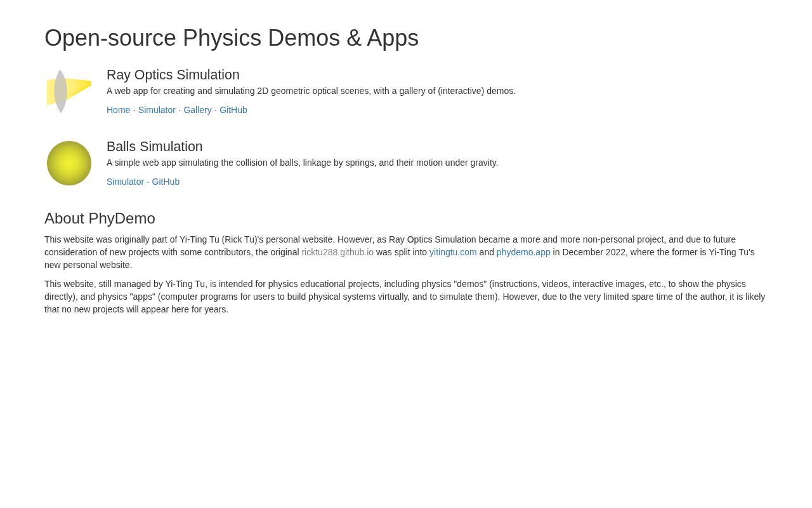
Task: Launch the Balls Simulation Simulator link
Action: (x=125, y=182)
